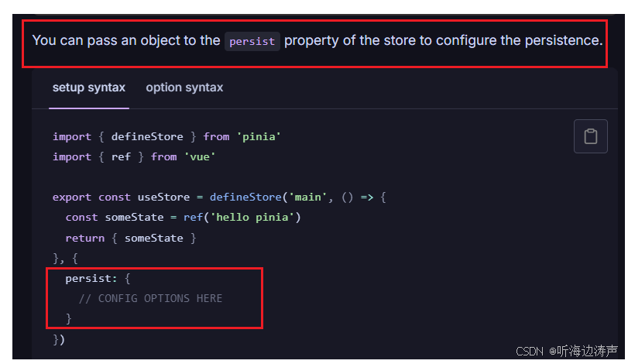
Task: Click the sentence about configuring persistence
Action: click(317, 40)
